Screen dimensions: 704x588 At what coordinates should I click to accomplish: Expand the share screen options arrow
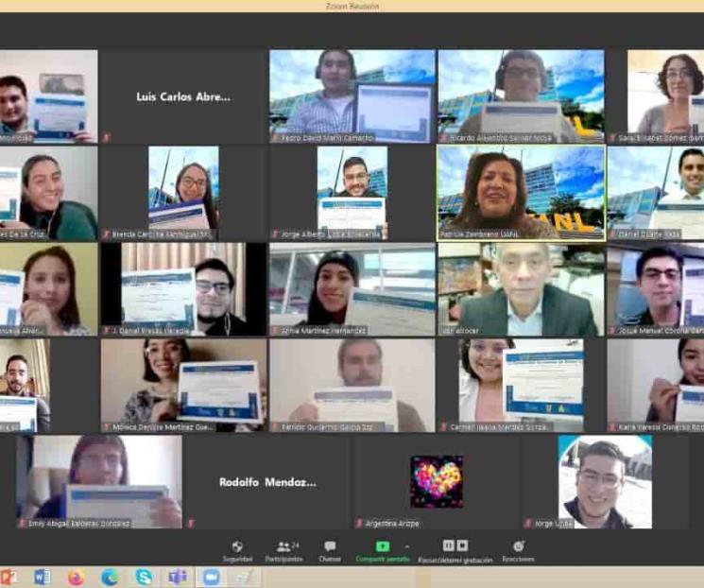tap(407, 545)
